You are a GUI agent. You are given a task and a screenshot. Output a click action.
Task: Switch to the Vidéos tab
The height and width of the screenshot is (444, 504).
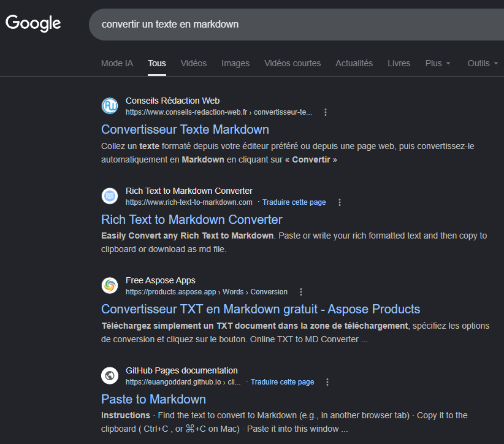tap(194, 63)
